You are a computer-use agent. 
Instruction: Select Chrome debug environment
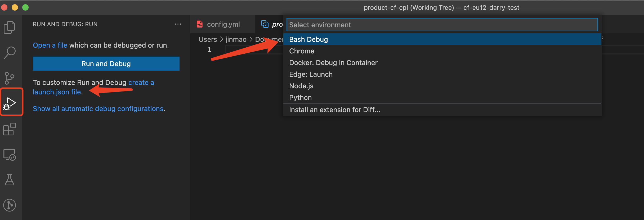(302, 51)
